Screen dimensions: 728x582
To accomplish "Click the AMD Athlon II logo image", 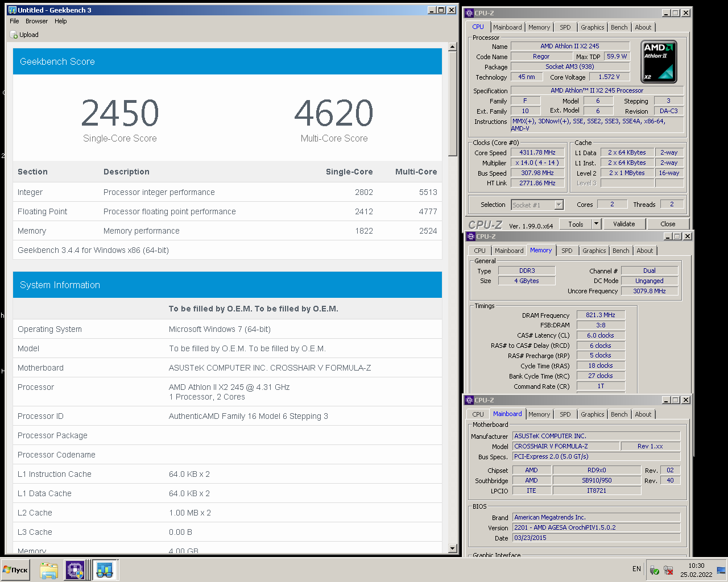I will pos(659,61).
